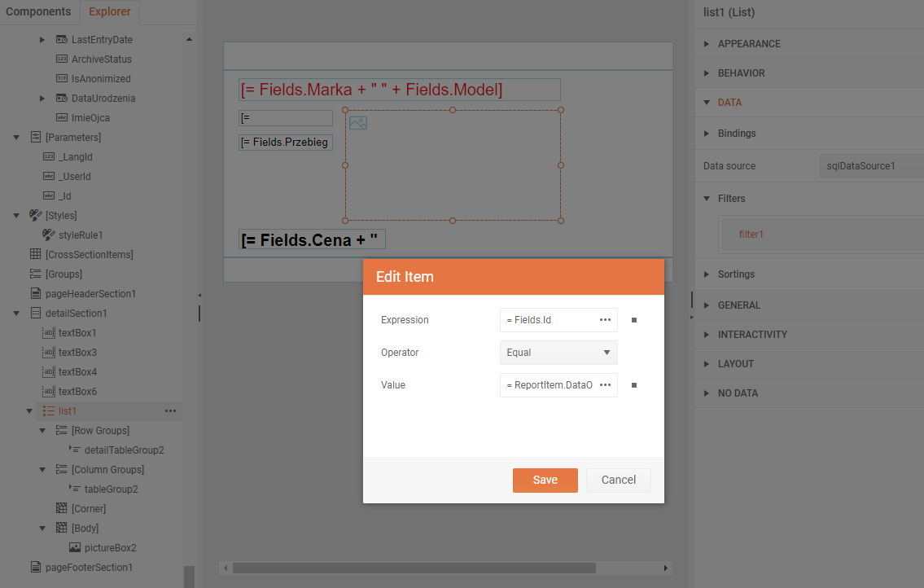Click the square marker next to Expression

[634, 320]
